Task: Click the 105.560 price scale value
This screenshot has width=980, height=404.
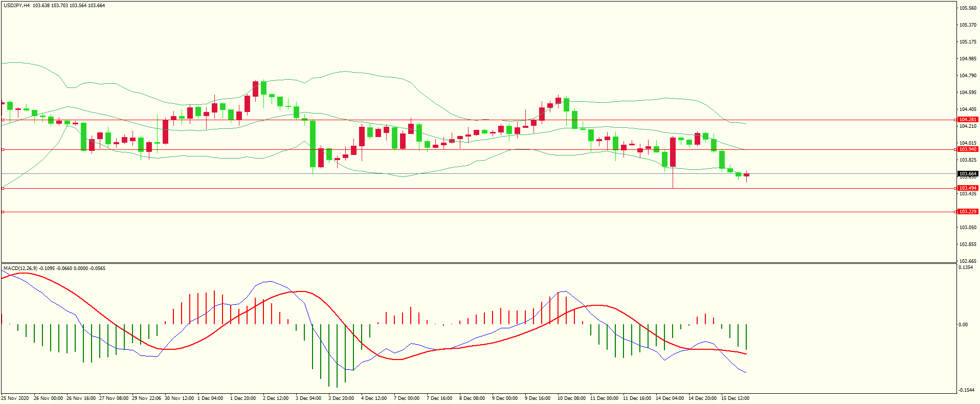Action: click(x=968, y=8)
